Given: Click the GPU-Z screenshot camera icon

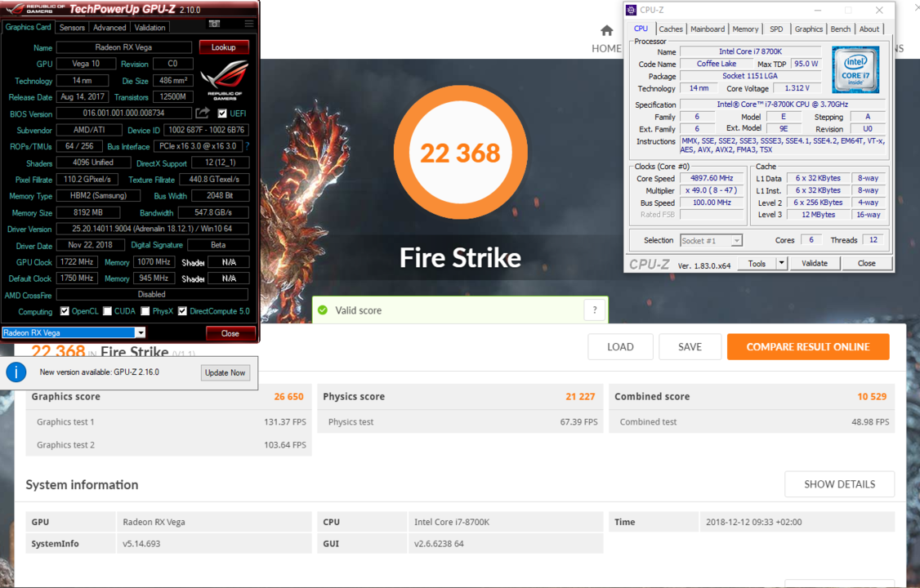Looking at the screenshot, I should pyautogui.click(x=214, y=24).
